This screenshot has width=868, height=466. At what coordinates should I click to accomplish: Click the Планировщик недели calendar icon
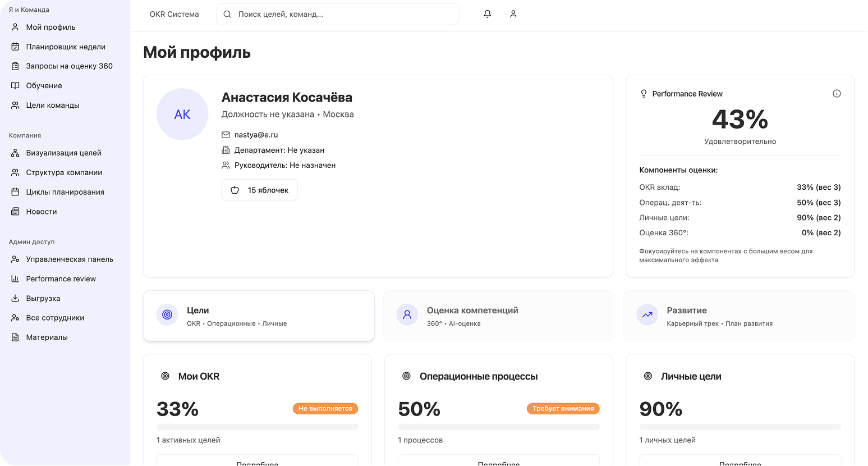tap(15, 47)
